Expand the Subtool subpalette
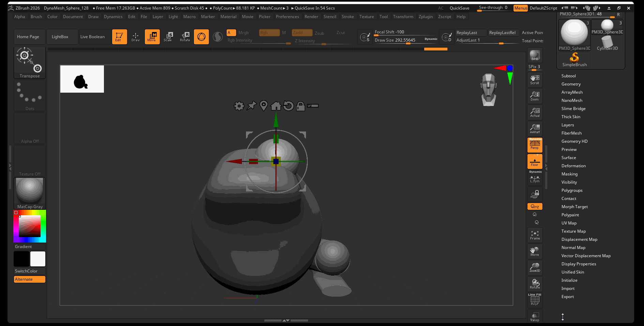 point(568,76)
